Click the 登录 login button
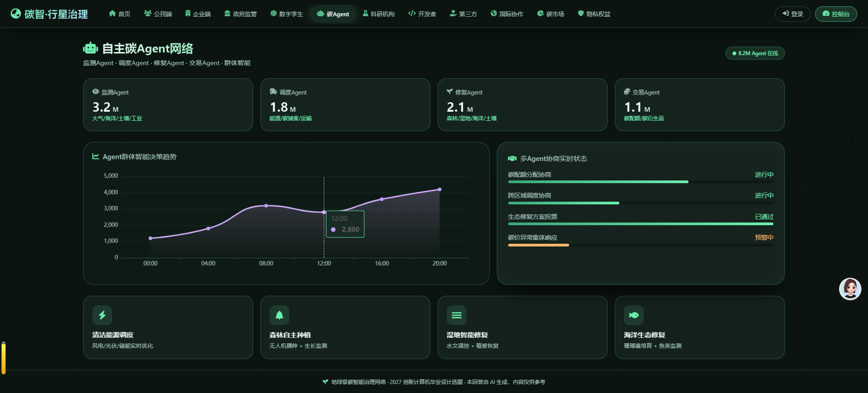Screen dimensions: 868x393 coord(793,14)
